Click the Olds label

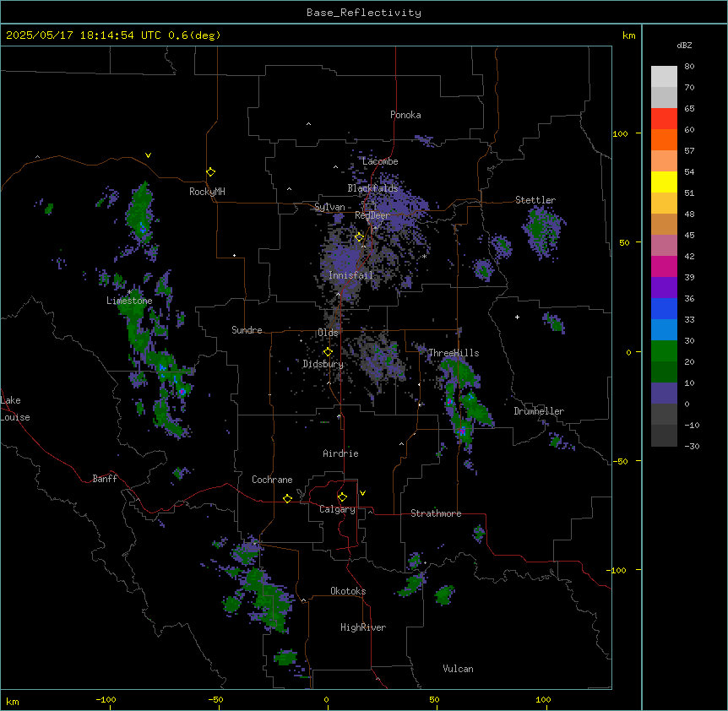click(x=328, y=333)
